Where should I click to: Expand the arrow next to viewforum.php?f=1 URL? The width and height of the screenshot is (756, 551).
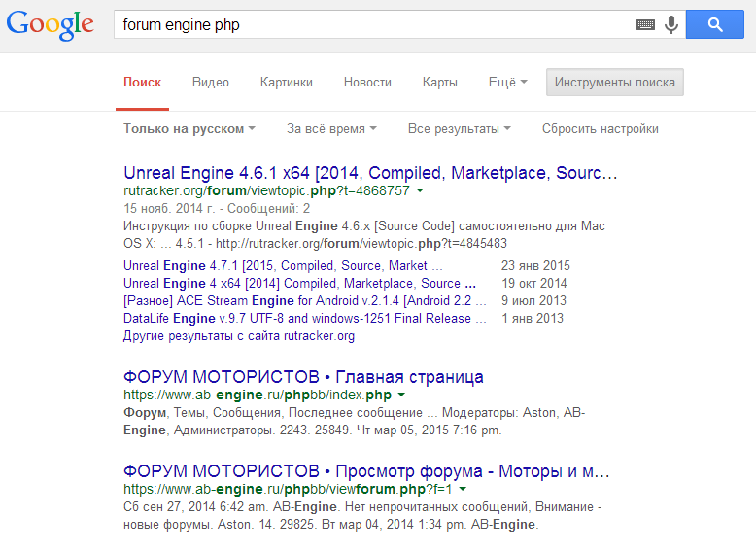pyautogui.click(x=463, y=490)
